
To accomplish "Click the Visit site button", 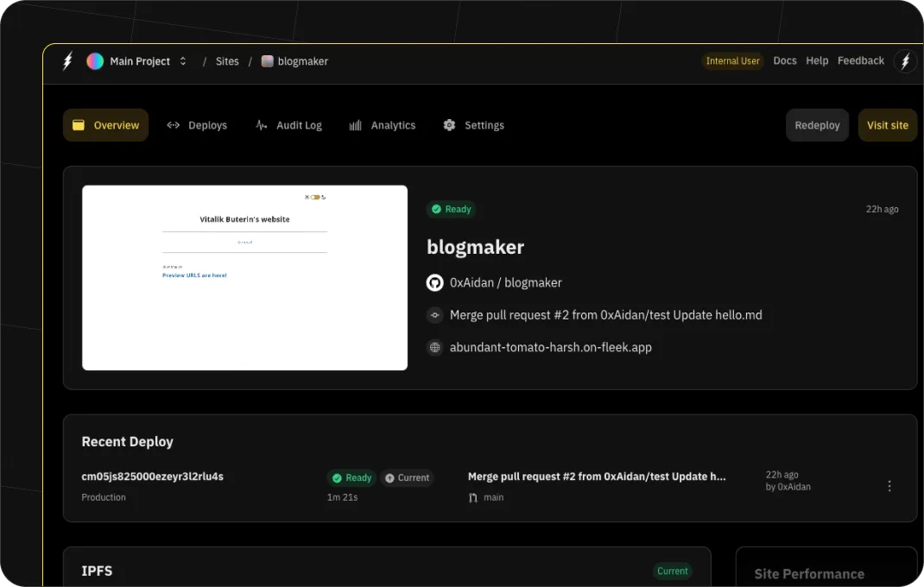I will [887, 125].
